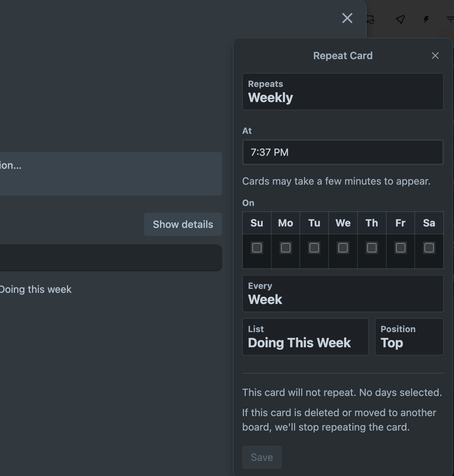Enable the Saturday repeat day
454x476 pixels.
(429, 248)
